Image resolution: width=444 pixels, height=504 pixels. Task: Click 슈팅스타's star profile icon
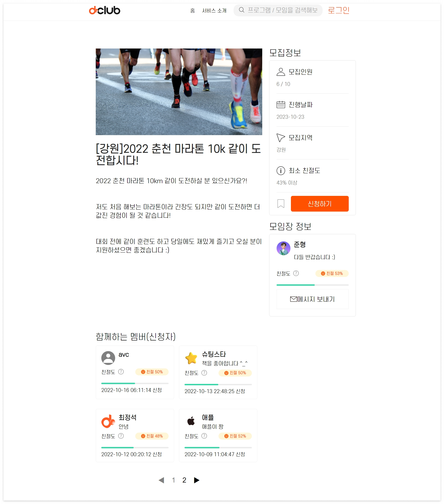pyautogui.click(x=191, y=358)
